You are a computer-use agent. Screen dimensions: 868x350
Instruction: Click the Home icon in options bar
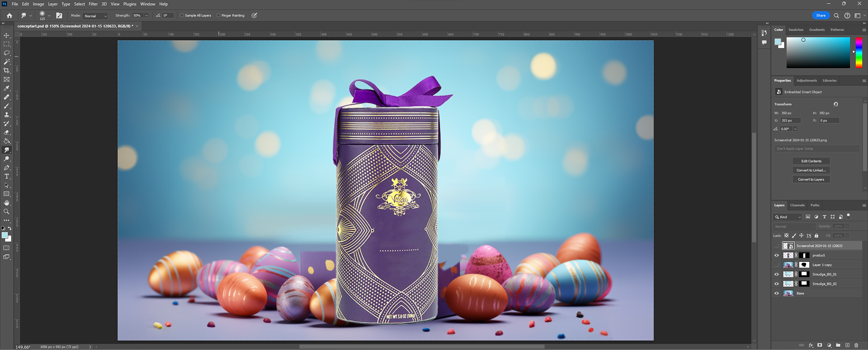coord(9,15)
